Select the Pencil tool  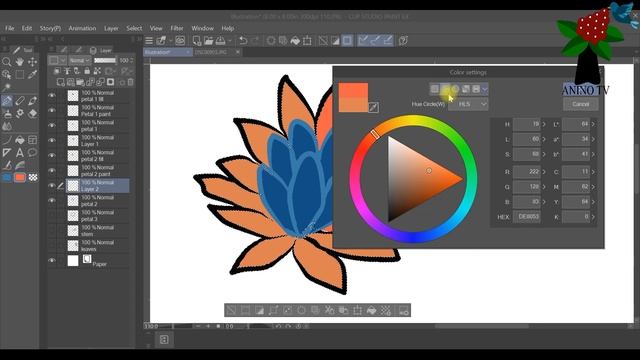coord(20,101)
